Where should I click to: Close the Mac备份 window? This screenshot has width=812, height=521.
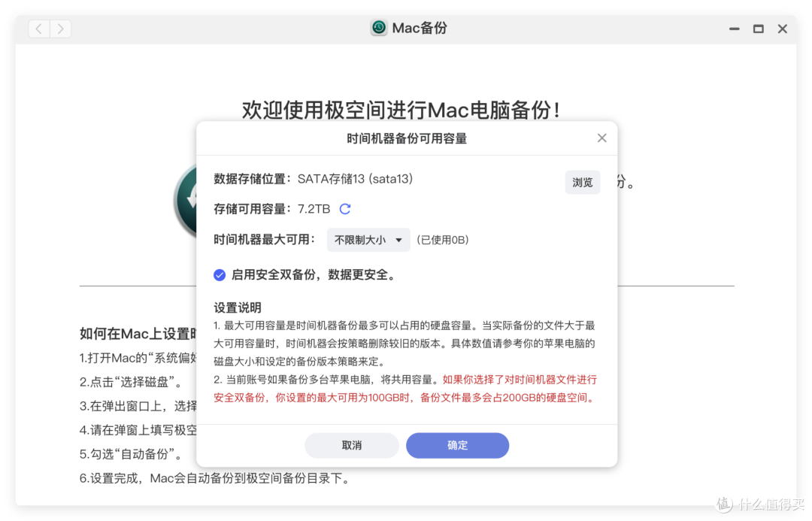pyautogui.click(x=783, y=29)
